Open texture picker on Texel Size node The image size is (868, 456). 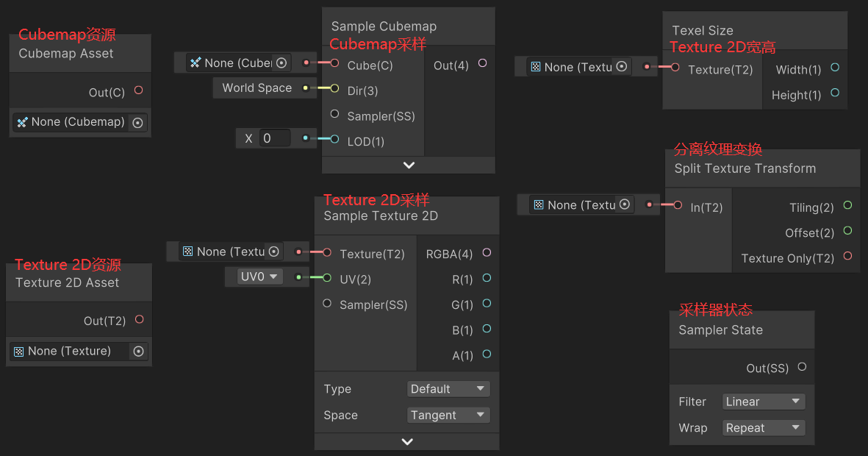tap(621, 66)
